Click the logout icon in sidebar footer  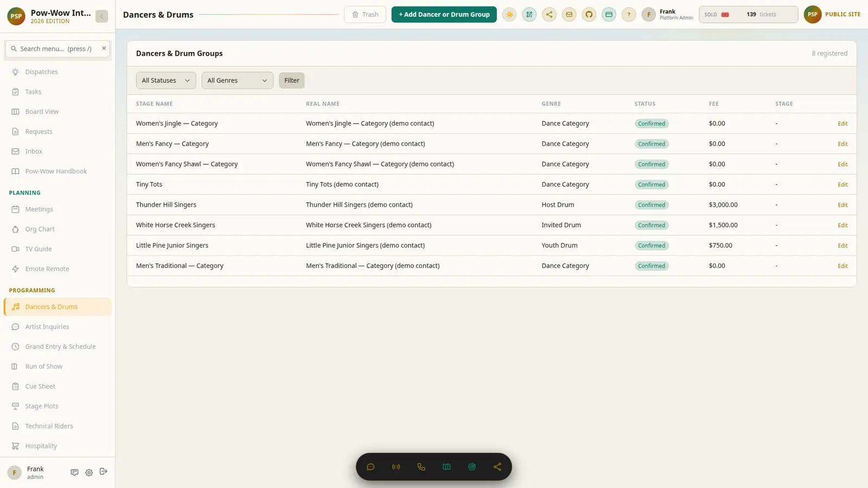pos(104,472)
